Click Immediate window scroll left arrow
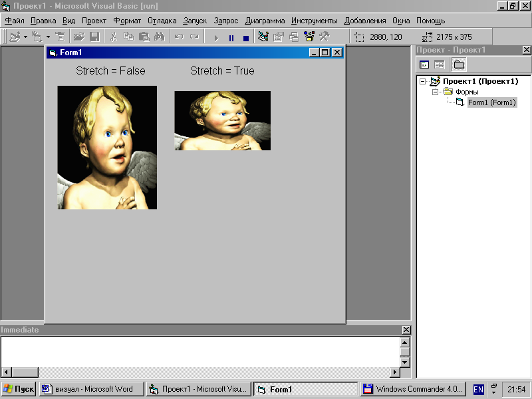This screenshot has width=532, height=399. pos(6,372)
